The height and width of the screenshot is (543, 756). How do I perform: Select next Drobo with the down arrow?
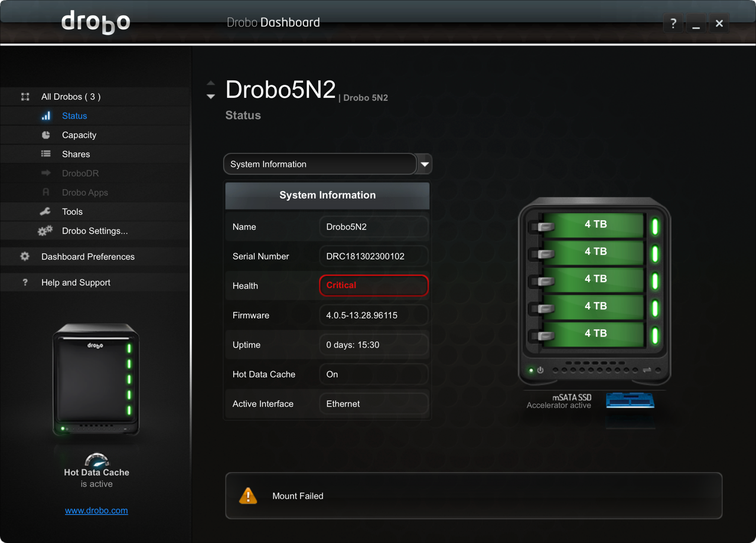[x=211, y=96]
